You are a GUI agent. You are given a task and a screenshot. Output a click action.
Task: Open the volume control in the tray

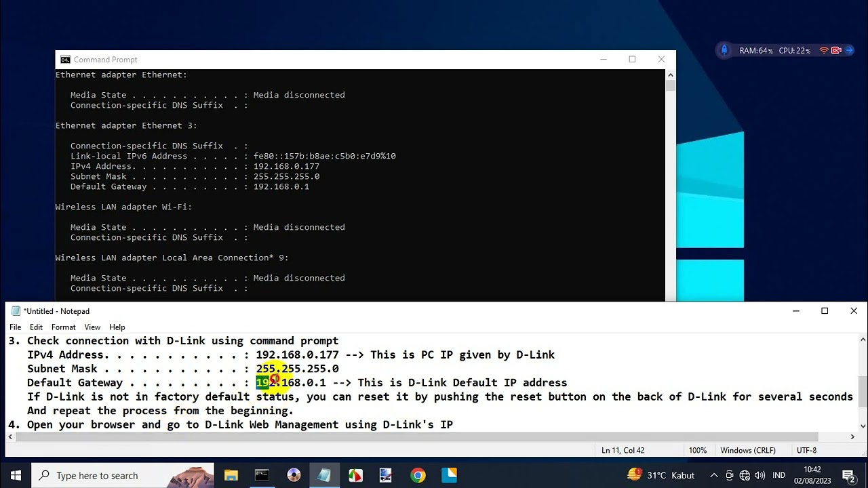[x=759, y=475]
